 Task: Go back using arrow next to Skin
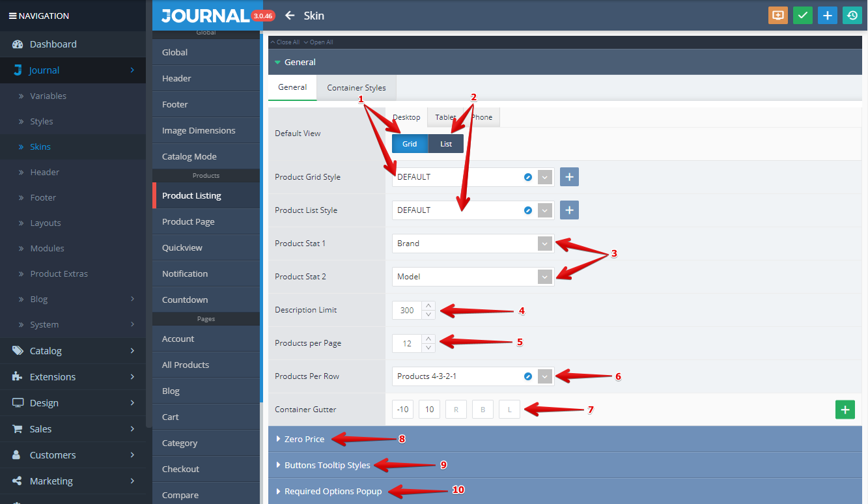pos(290,16)
